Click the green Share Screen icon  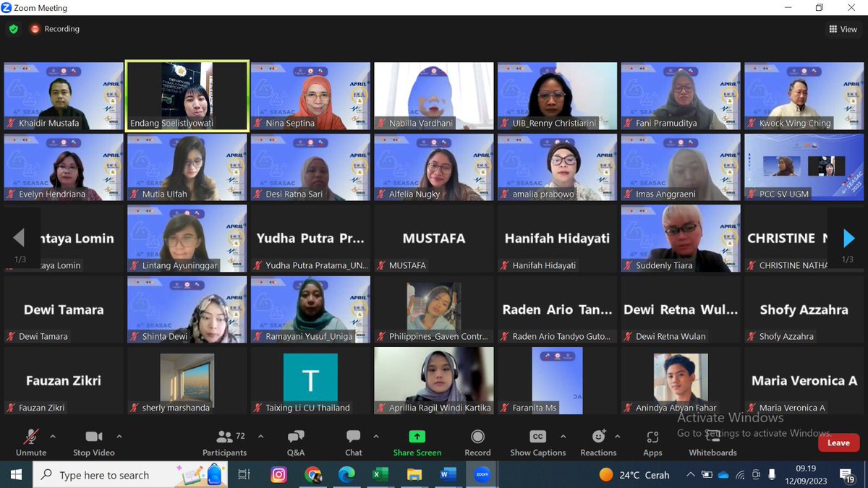417,437
